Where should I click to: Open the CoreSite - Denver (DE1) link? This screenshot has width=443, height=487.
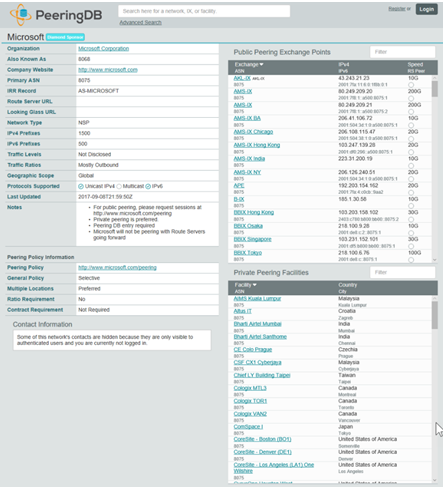263,452
